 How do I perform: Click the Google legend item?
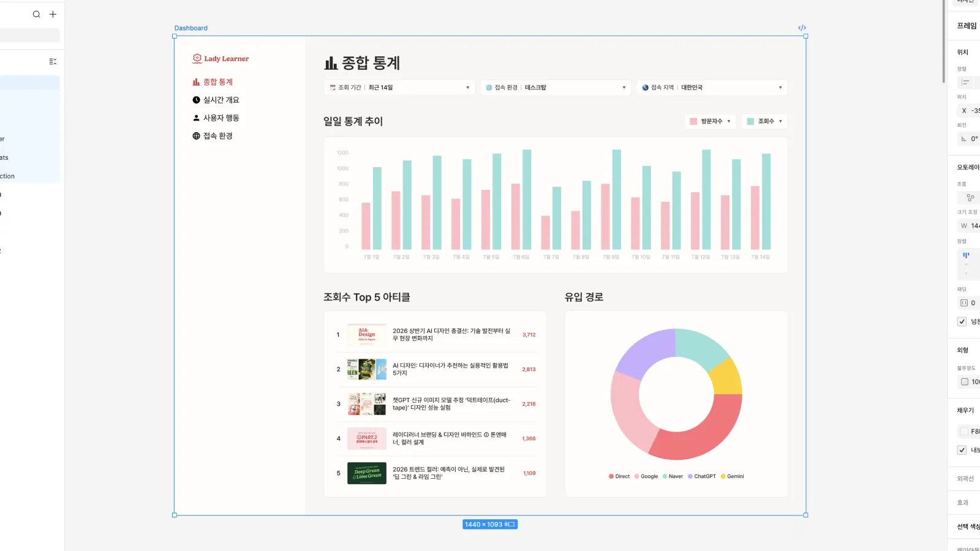pyautogui.click(x=646, y=476)
